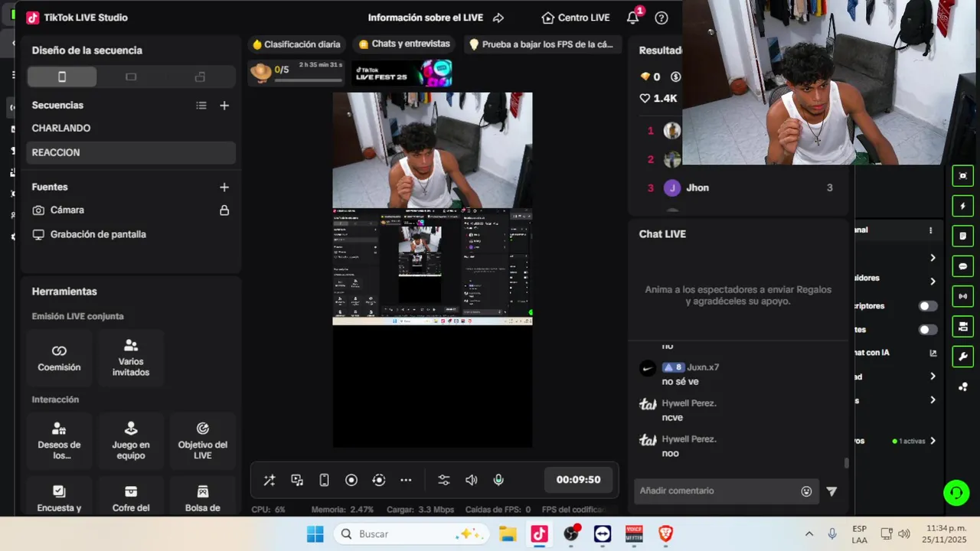The height and width of the screenshot is (551, 980).
Task: Open the Clasificación diaria tab
Action: click(296, 44)
